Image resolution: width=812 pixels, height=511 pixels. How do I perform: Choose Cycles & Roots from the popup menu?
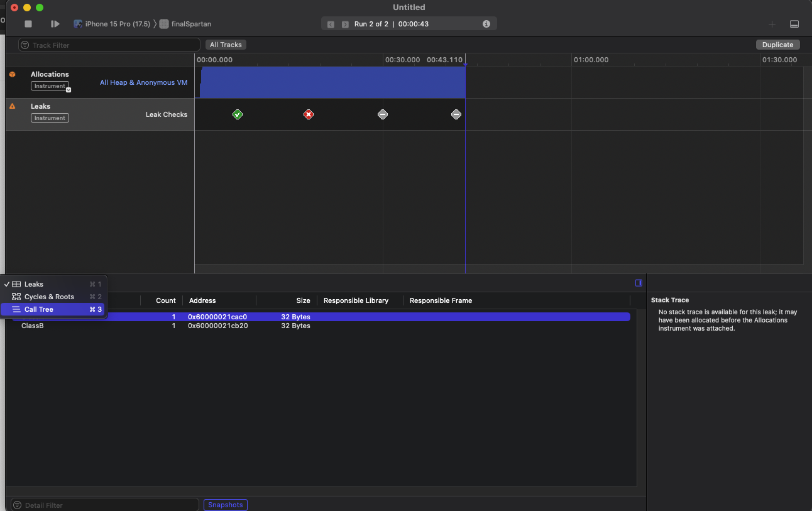[x=54, y=297]
